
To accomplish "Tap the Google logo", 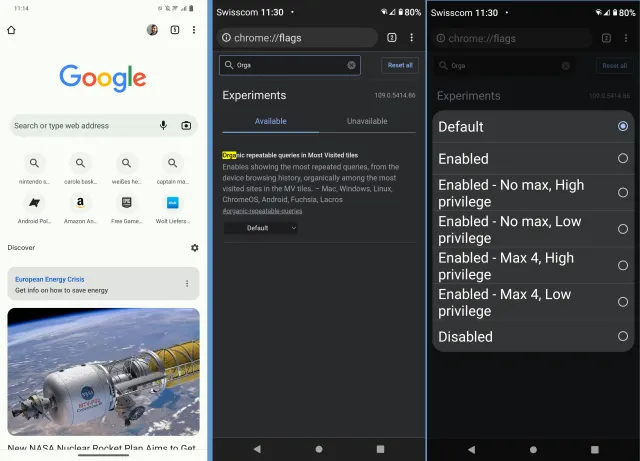I will tap(103, 78).
